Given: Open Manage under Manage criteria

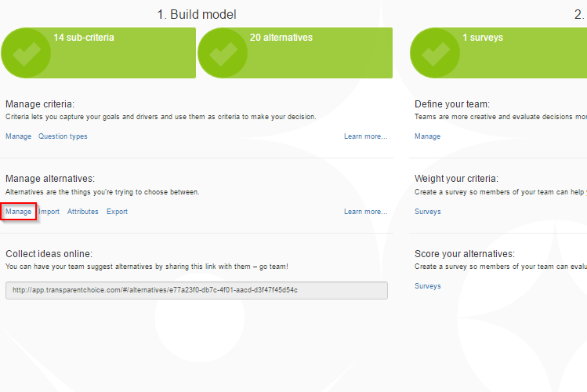Looking at the screenshot, I should click(x=18, y=136).
